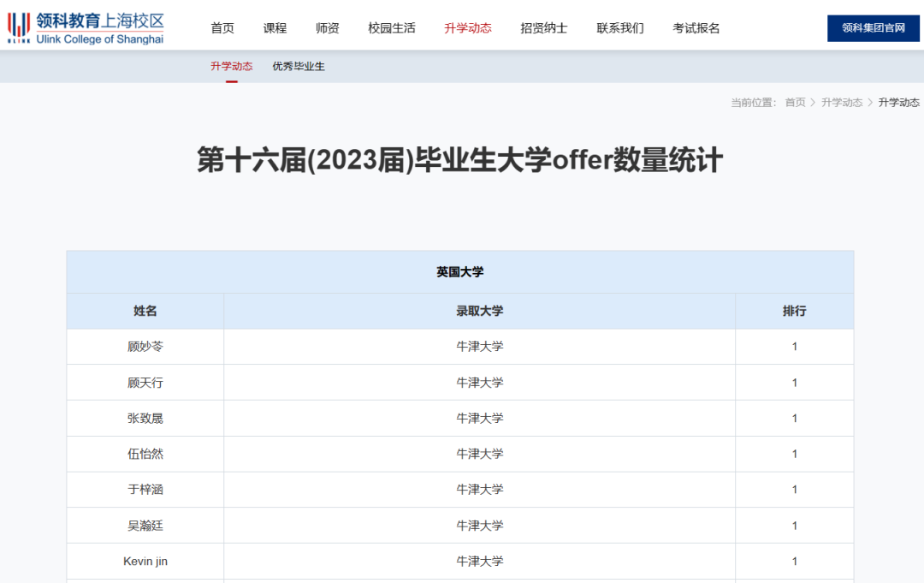The width and height of the screenshot is (924, 583).
Task: Click the page title 第十六届(2023届)毕业生大学offer数量统计
Action: [459, 160]
